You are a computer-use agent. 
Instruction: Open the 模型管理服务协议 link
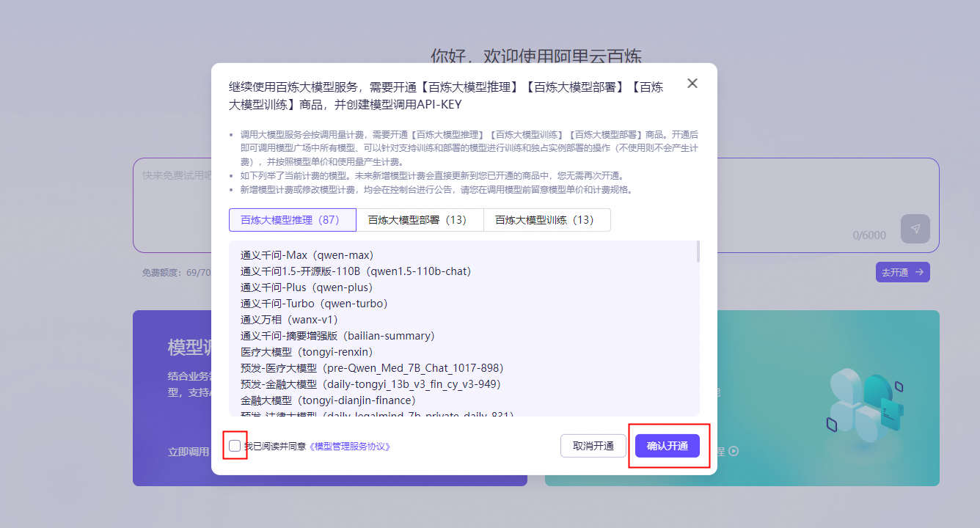pos(349,446)
